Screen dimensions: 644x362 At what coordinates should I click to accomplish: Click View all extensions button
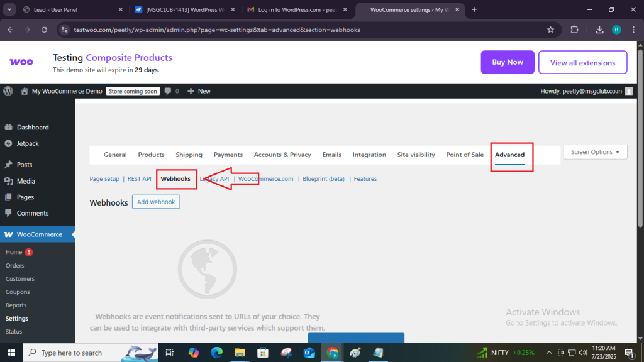pyautogui.click(x=582, y=62)
